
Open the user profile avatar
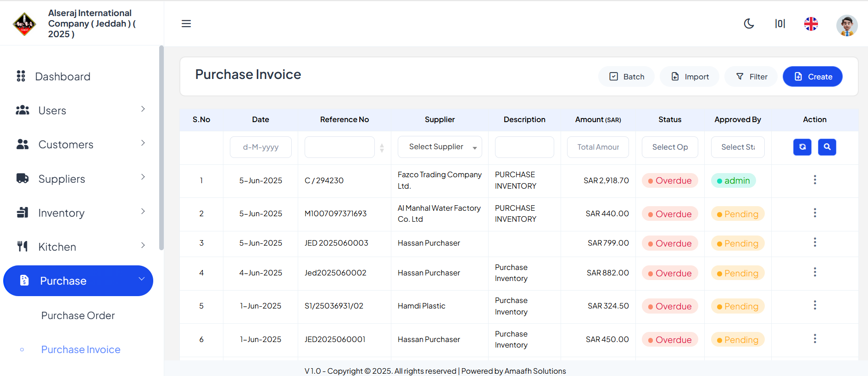point(846,25)
